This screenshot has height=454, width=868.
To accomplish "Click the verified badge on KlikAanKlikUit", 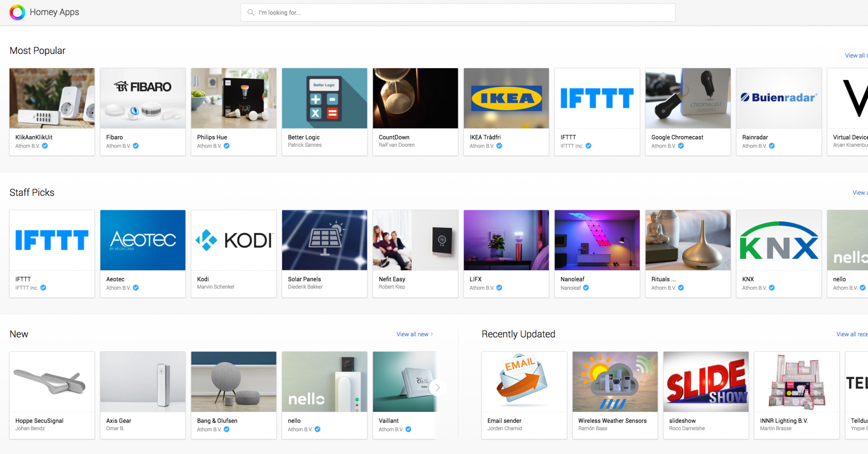I will [x=45, y=146].
